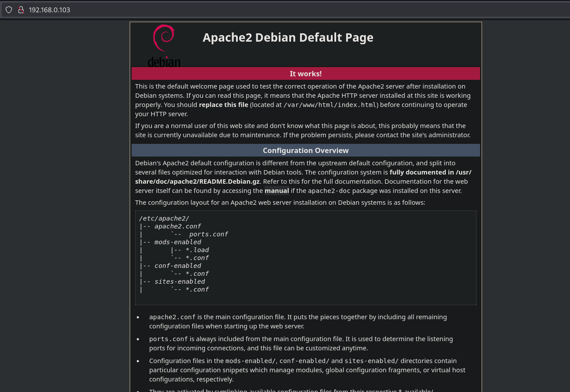
Task: Click the /var/www/html/index.html path text
Action: (330, 105)
